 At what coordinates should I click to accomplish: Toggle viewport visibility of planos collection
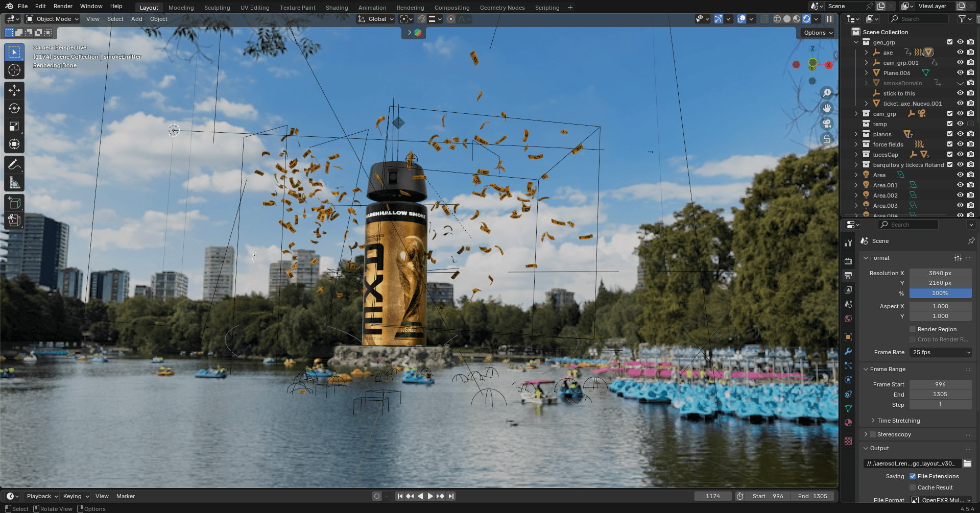960,134
